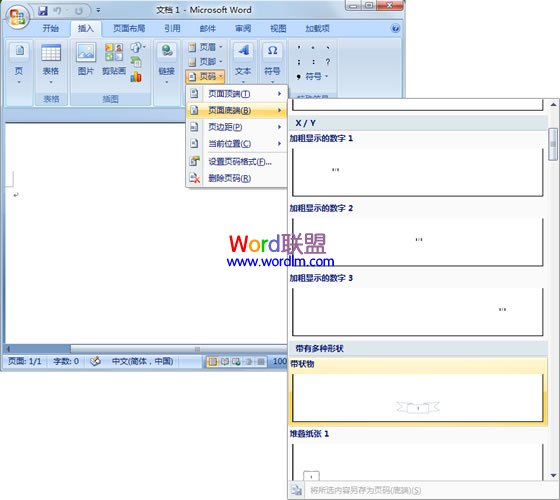The height and width of the screenshot is (500, 560).
Task: Click the 当前位置 page icon
Action: click(x=194, y=144)
